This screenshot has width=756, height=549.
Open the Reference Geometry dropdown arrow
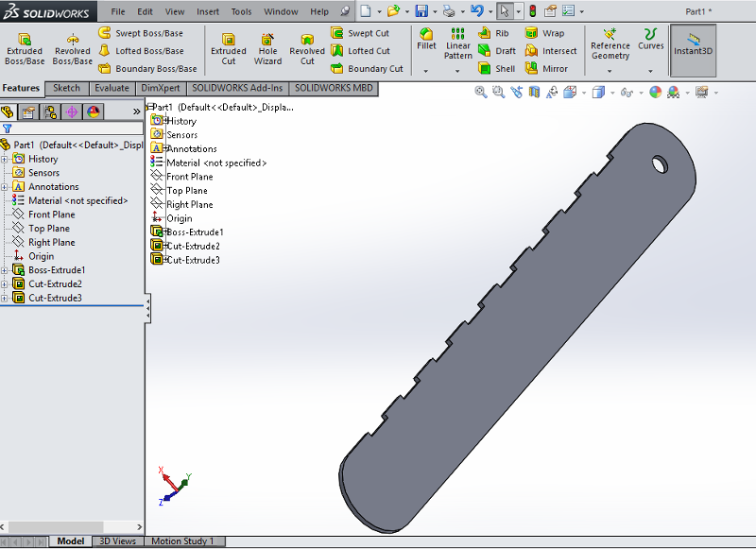click(x=610, y=71)
